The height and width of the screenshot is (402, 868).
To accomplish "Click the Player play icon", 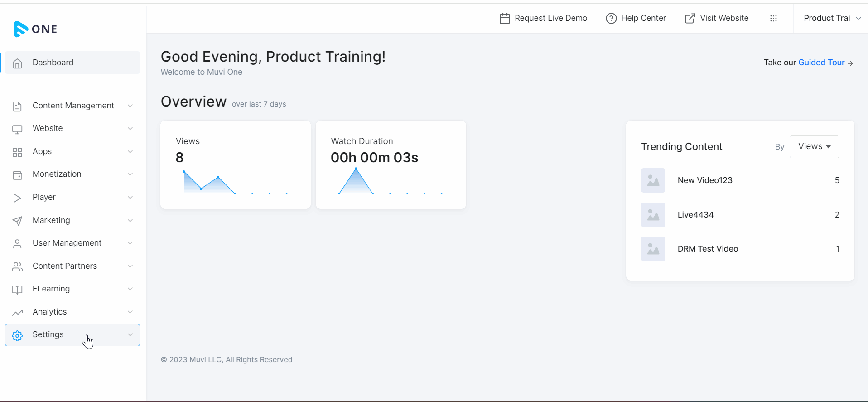I will [x=17, y=198].
